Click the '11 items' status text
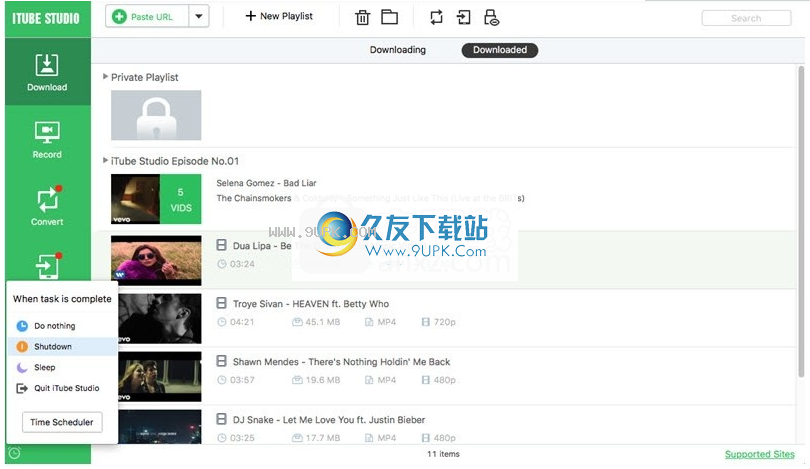 tap(443, 454)
